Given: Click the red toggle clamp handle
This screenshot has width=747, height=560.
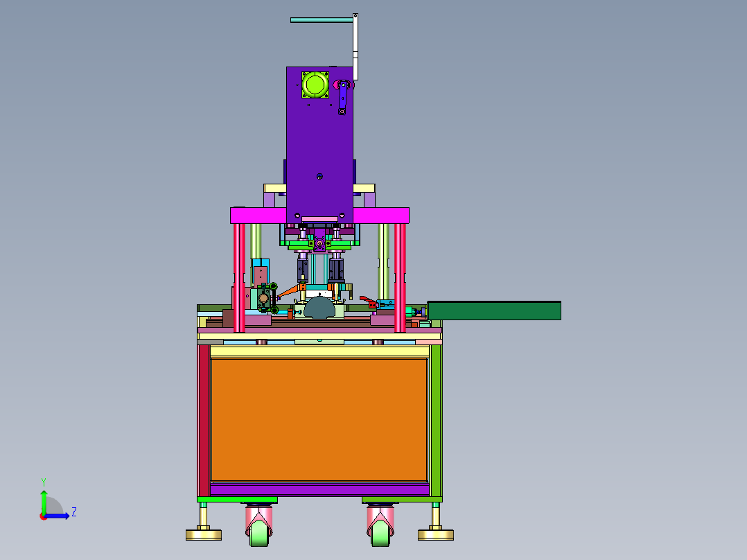Looking at the screenshot, I should 366,300.
